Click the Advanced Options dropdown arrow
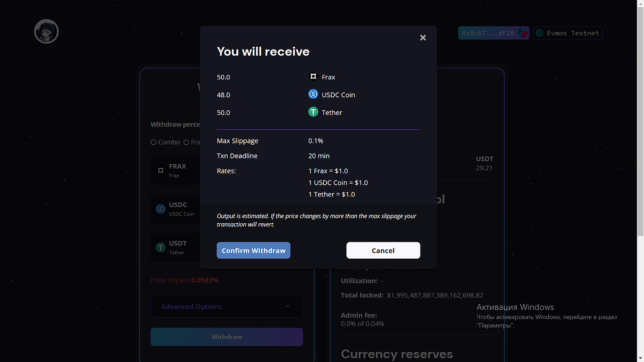 (288, 306)
